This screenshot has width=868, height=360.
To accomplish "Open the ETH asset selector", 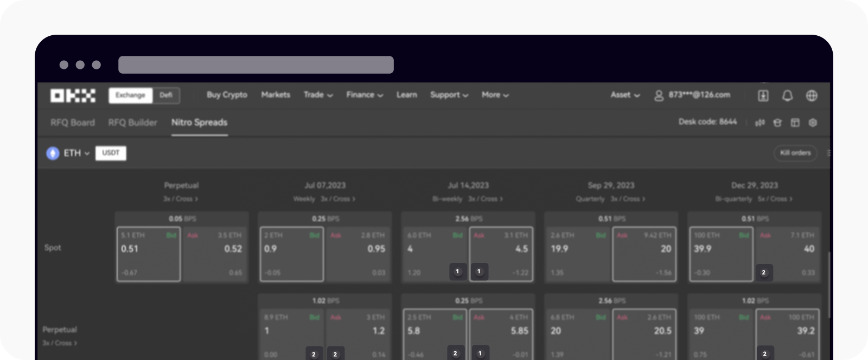I will 76,153.
